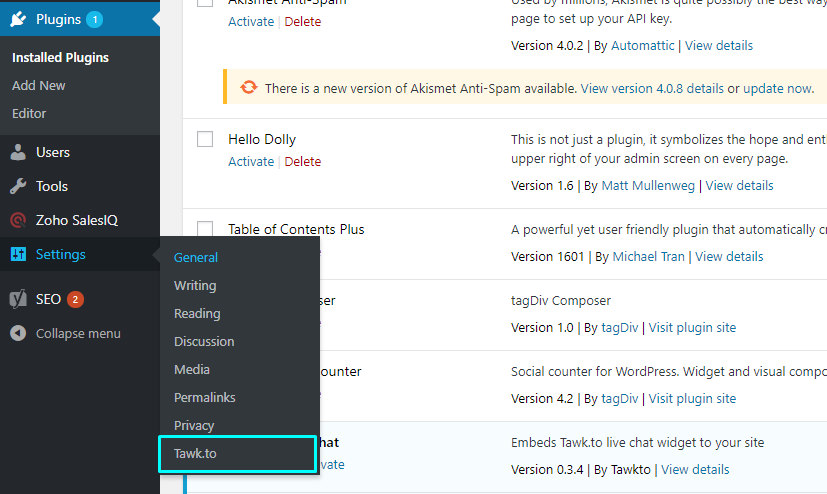Open the plugin Editor
Viewport: 827px width, 494px height.
point(29,113)
